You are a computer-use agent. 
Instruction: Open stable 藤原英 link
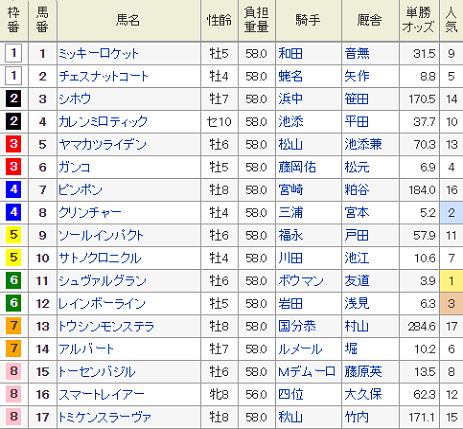363,372
